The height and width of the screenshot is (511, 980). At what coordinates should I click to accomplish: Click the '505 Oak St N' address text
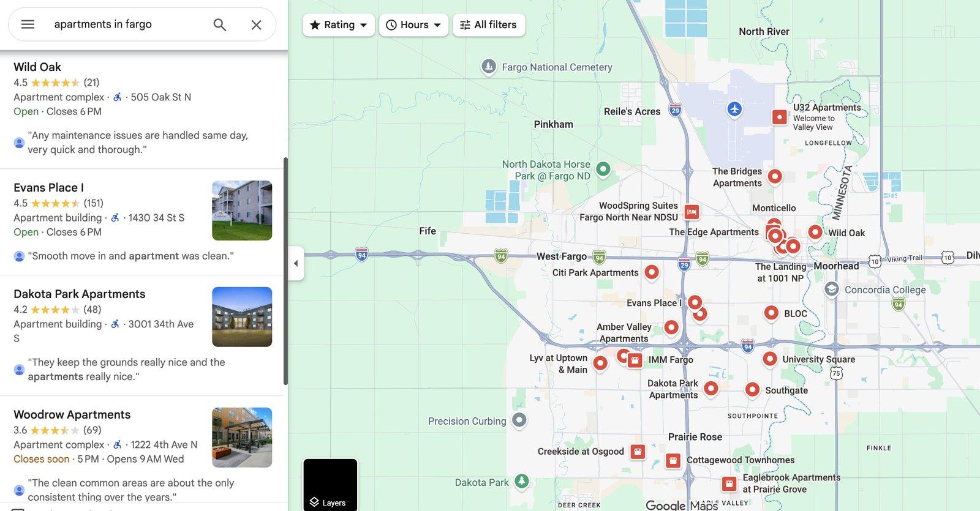161,97
